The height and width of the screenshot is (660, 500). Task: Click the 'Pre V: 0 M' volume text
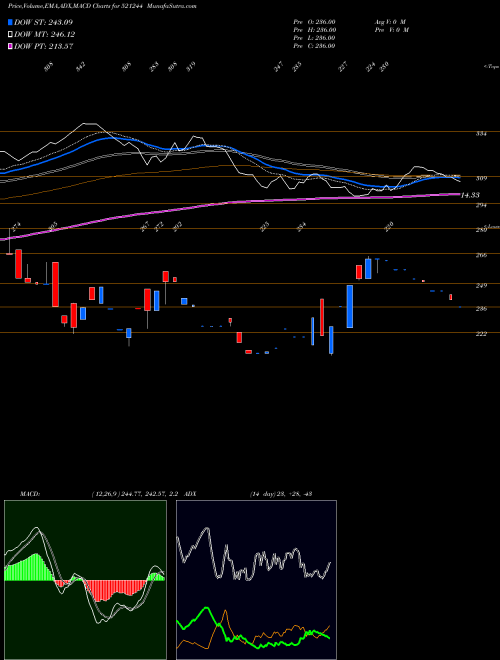391,30
